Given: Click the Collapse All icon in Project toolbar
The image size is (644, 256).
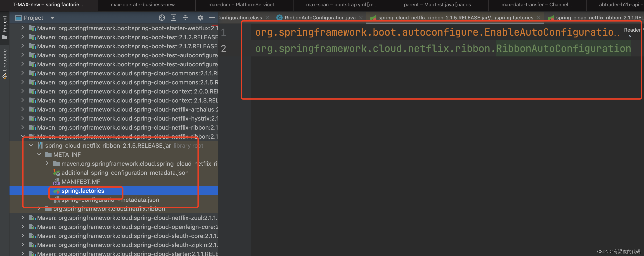Looking at the screenshot, I should [185, 18].
